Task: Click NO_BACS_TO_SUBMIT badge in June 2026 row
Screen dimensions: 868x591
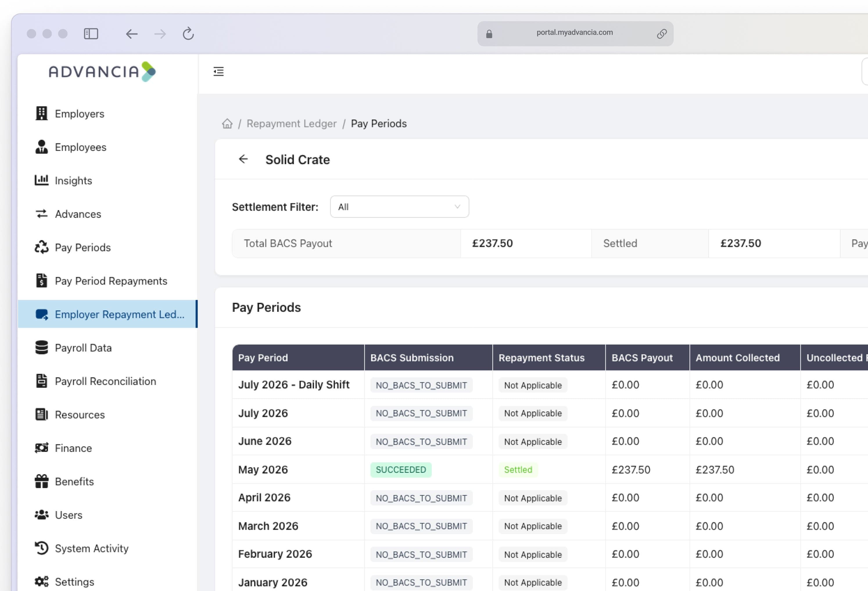Action: [x=421, y=442]
